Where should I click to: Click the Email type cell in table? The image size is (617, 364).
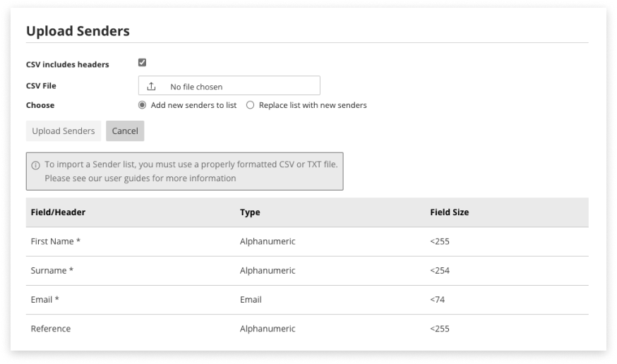251,299
